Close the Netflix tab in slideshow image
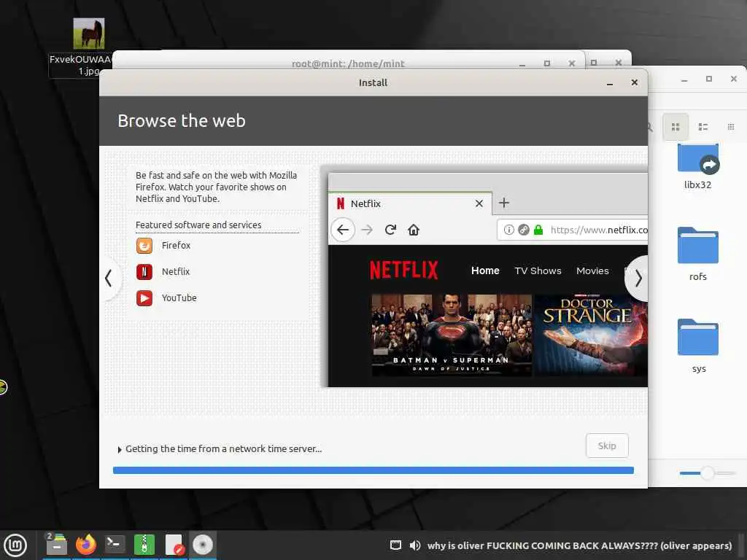The image size is (747, 560). click(479, 203)
